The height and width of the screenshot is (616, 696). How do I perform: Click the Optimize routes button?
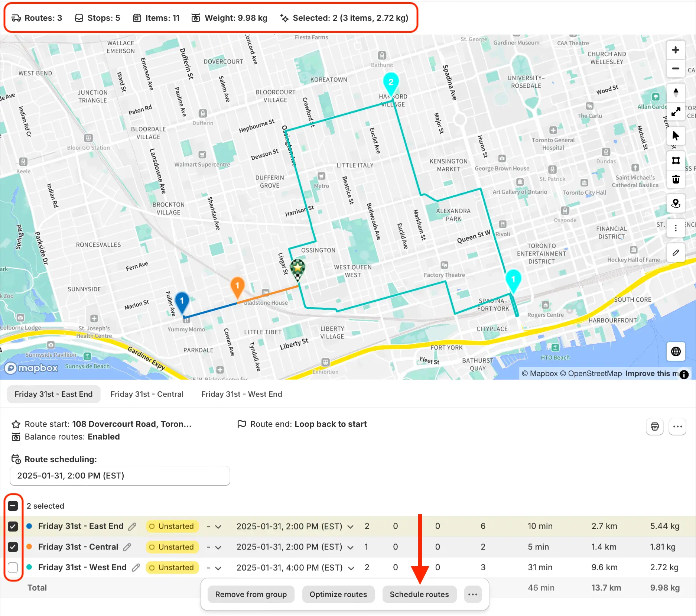(x=338, y=594)
